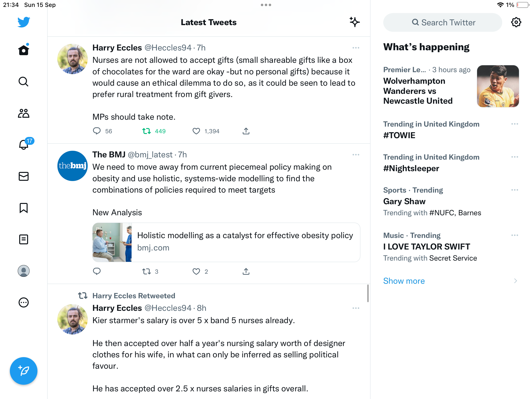Tap the battery indicator icon
The image size is (532, 399).
coord(523,5)
